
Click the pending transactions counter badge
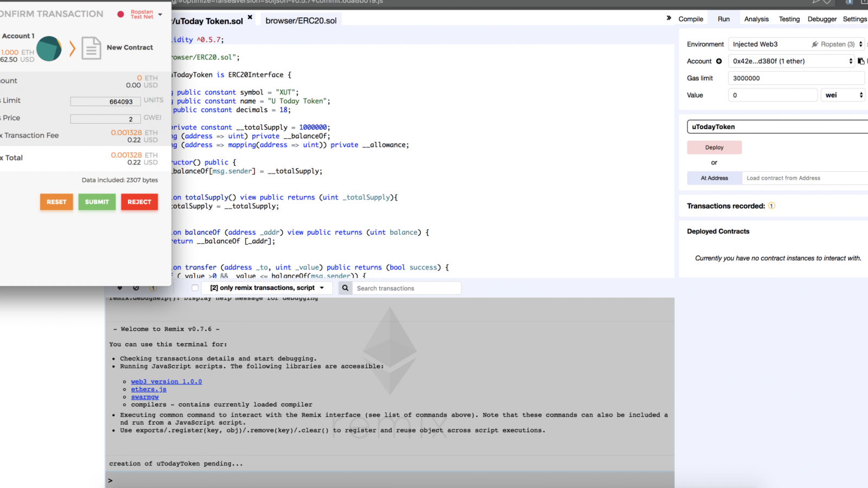153,288
